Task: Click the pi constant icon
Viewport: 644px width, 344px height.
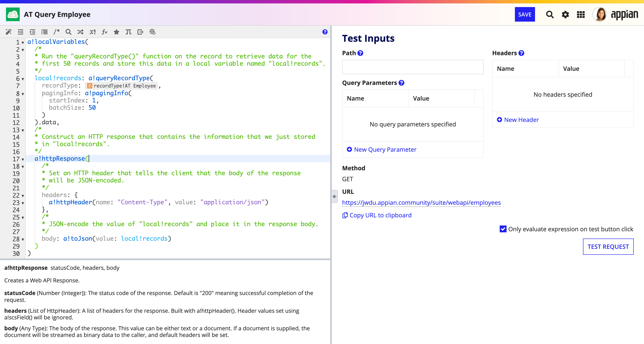Action: [x=128, y=32]
